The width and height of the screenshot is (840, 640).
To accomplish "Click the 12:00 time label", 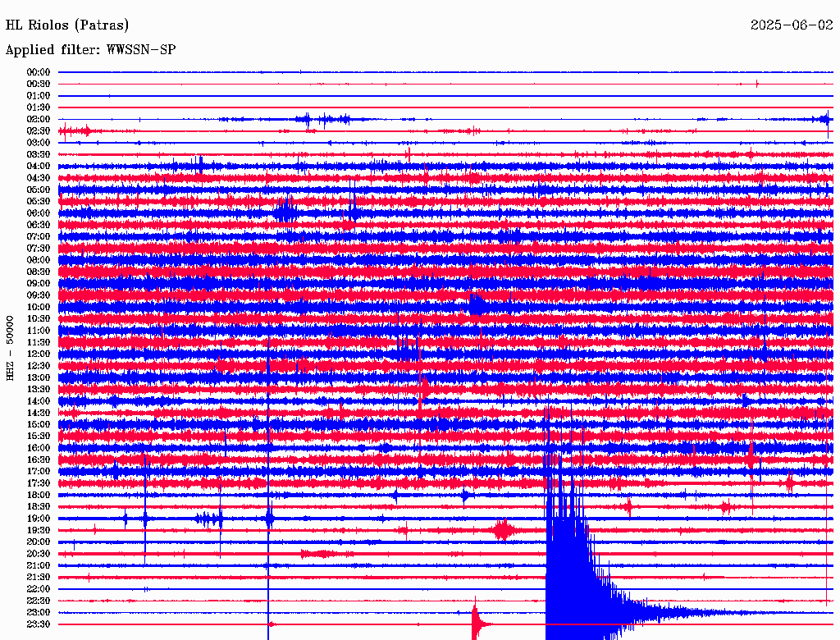I will 39,354.
